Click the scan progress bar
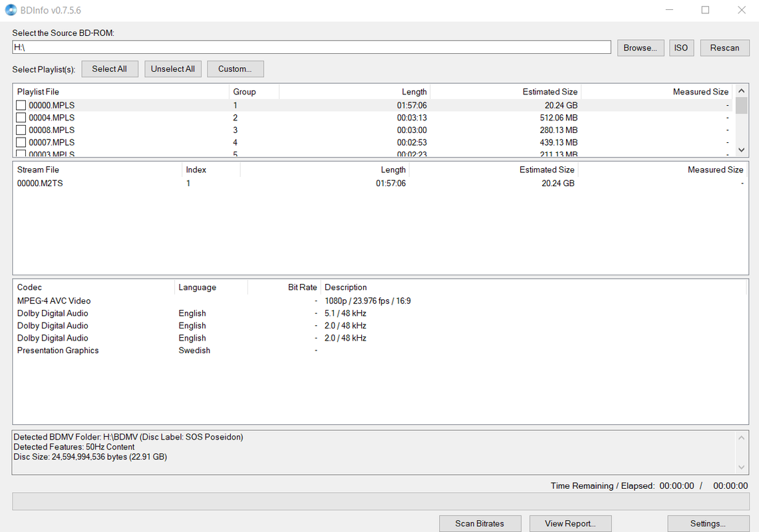 (380, 501)
